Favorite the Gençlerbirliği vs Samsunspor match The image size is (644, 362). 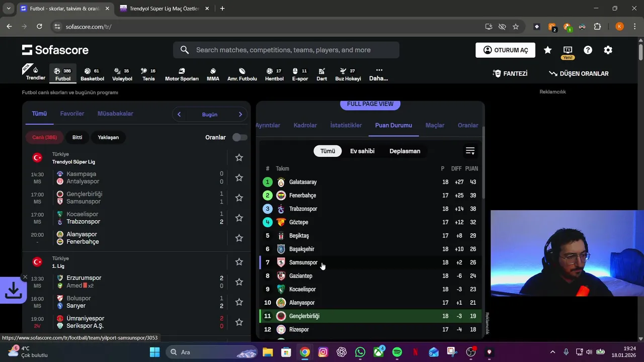point(239,198)
